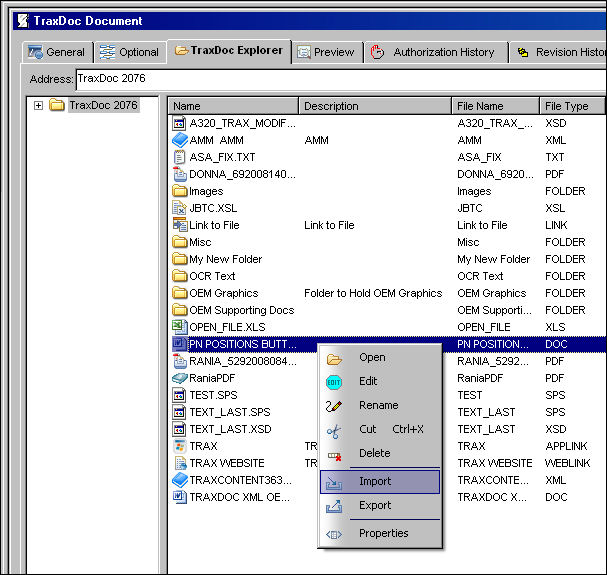The height and width of the screenshot is (575, 607).
Task: Select the 'TEXT_LAST.SPS' file name
Action: click(230, 412)
